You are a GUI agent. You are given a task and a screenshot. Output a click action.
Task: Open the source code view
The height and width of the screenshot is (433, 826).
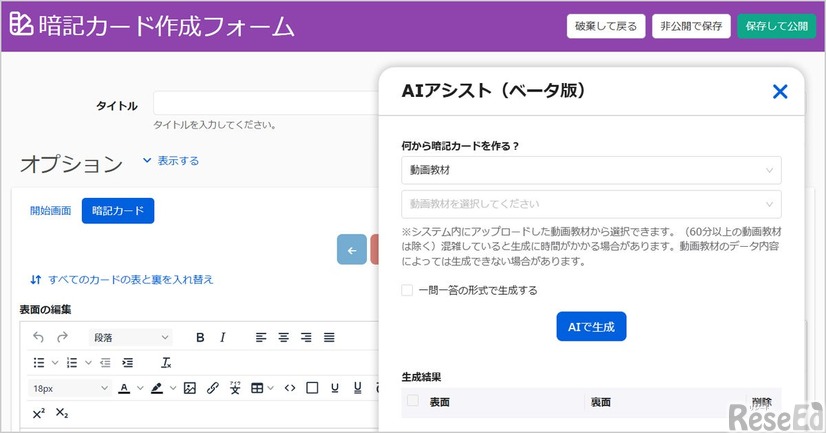pyautogui.click(x=290, y=388)
